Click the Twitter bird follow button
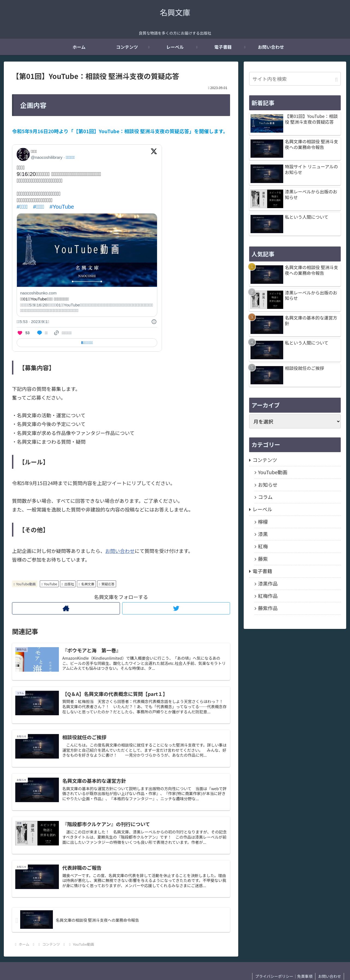The image size is (350, 980). pos(176,608)
